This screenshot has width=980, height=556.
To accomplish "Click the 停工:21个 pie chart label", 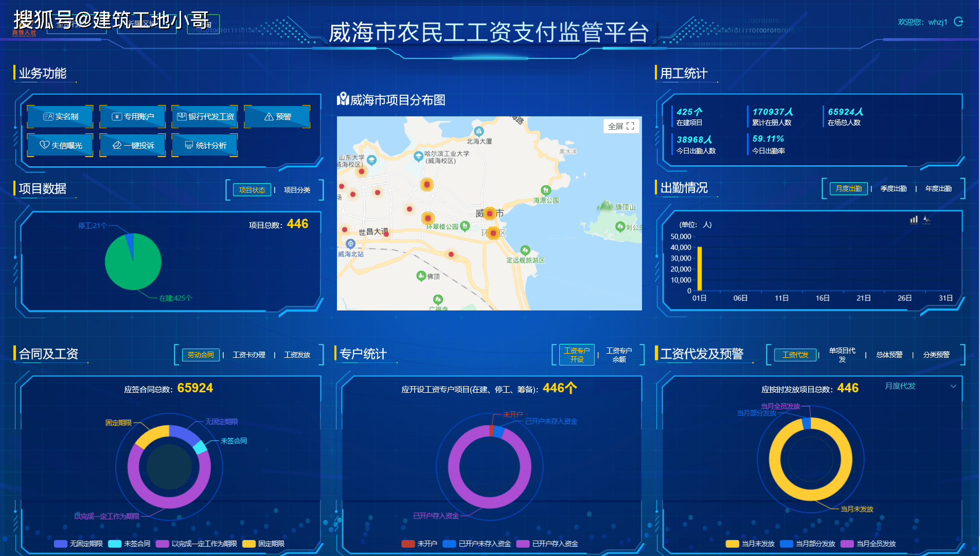I will (x=93, y=225).
